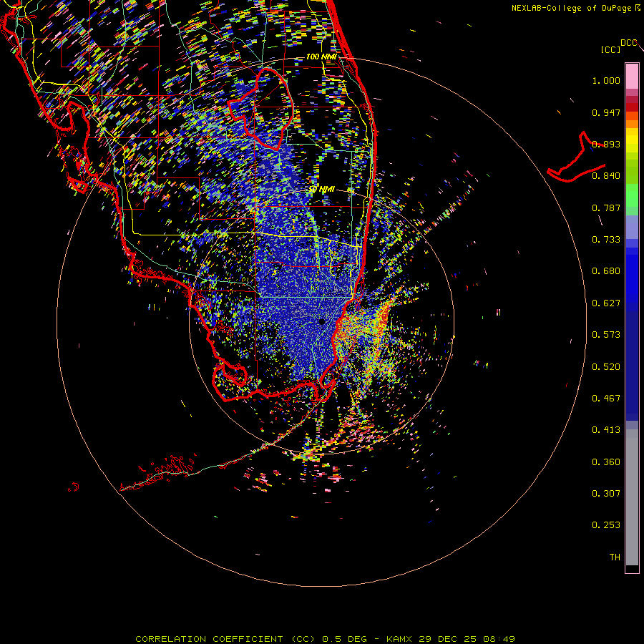Click the 0.467 legend value
Viewport: 644px width, 644px height.
click(x=606, y=399)
